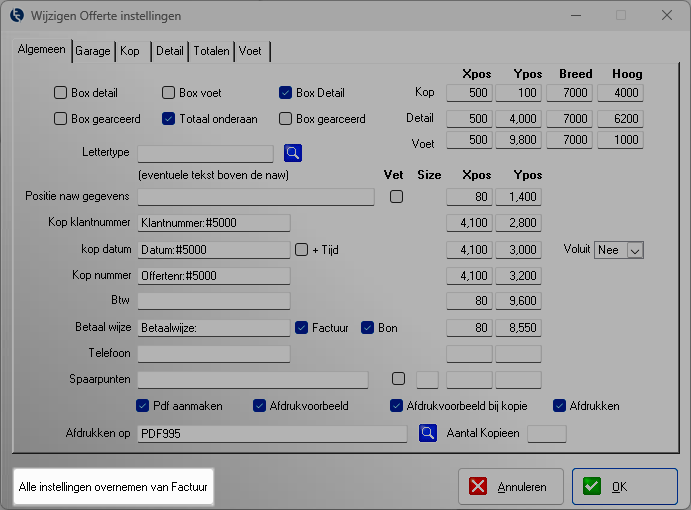Open the Totalen tab
Image resolution: width=691 pixels, height=510 pixels.
(211, 51)
